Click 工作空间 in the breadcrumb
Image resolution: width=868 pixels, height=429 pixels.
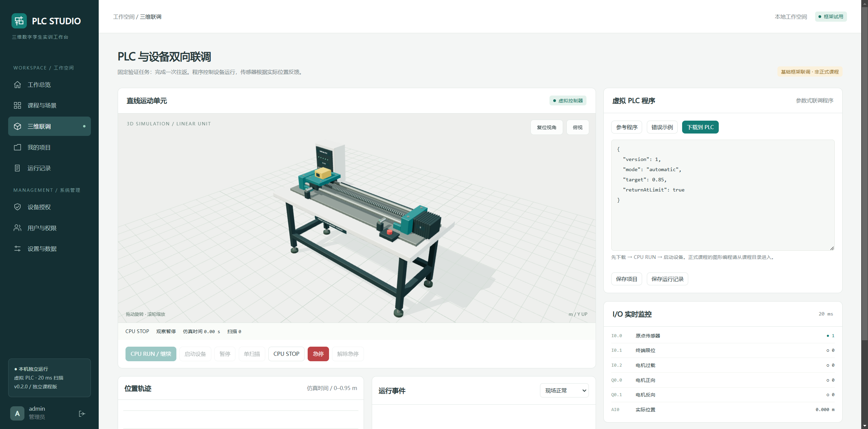pyautogui.click(x=124, y=17)
